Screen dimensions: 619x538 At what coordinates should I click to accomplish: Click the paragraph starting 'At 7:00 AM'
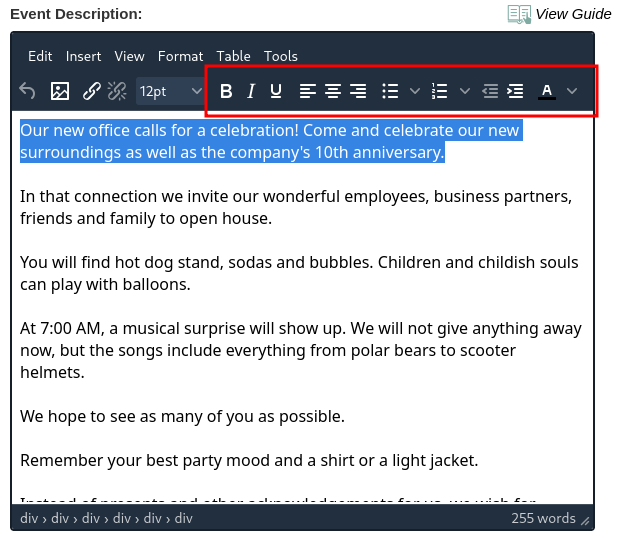tap(301, 350)
